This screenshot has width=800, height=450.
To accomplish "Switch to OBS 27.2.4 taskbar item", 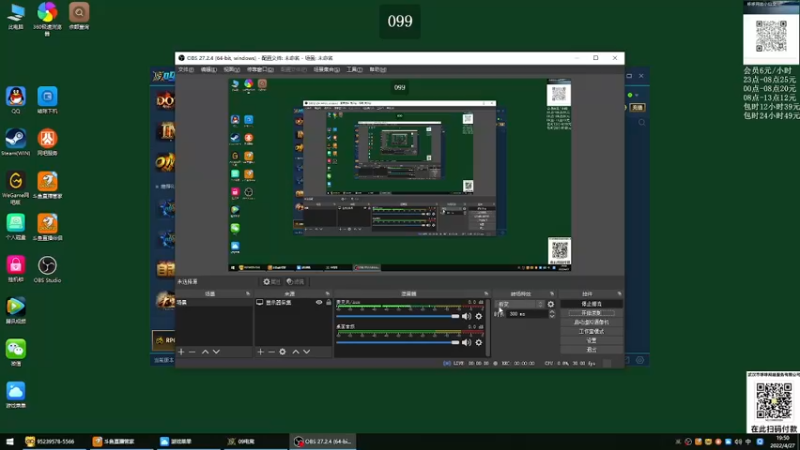I will (323, 441).
